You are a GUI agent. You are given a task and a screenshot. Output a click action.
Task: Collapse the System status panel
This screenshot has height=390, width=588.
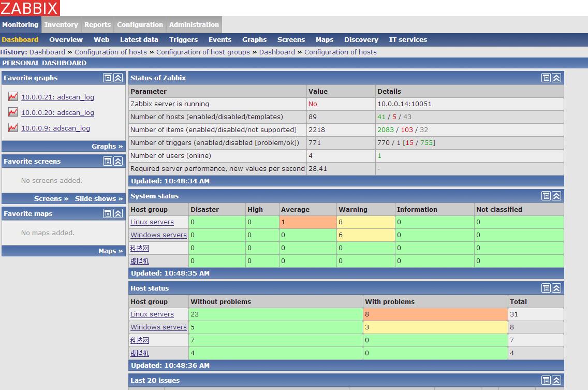tap(556, 196)
